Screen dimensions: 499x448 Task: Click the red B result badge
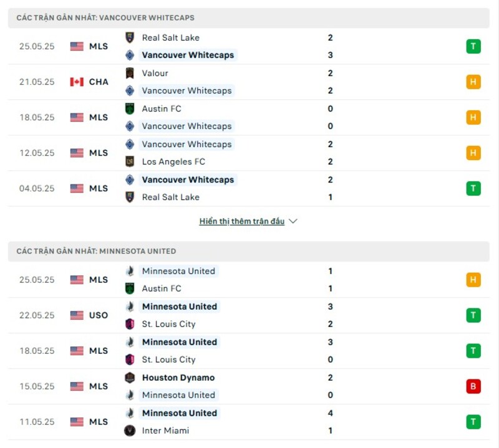[473, 386]
